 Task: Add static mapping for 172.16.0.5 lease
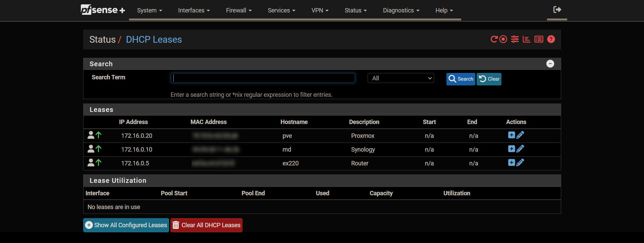click(x=512, y=163)
